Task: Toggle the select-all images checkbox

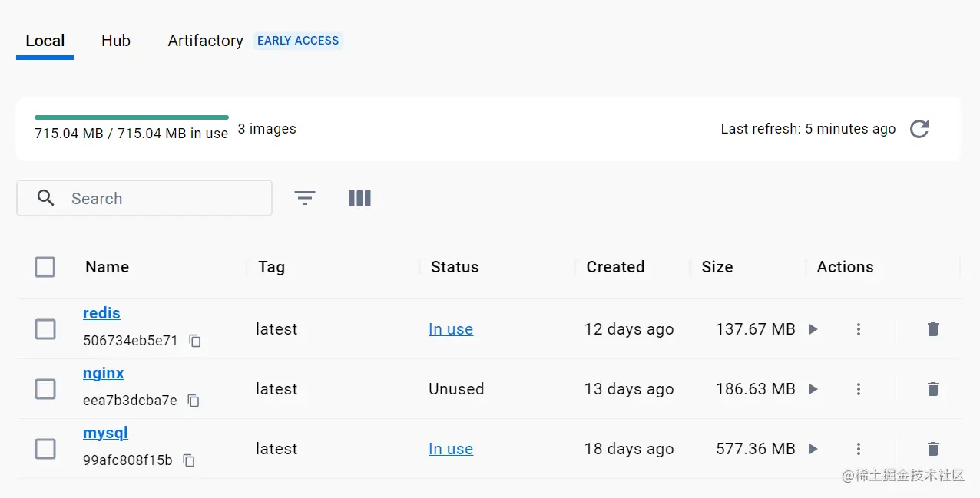Action: pyautogui.click(x=45, y=267)
